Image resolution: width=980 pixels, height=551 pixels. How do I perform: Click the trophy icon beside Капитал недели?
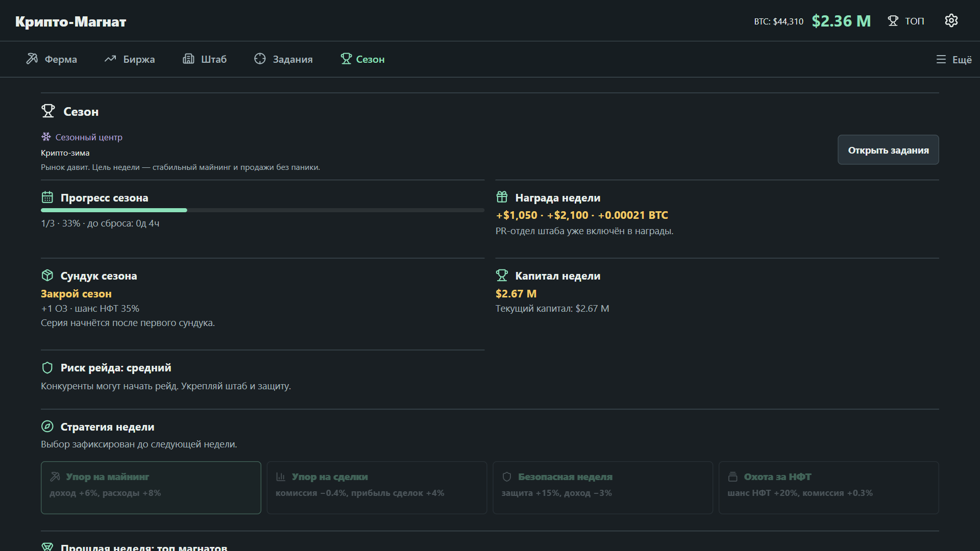[502, 275]
